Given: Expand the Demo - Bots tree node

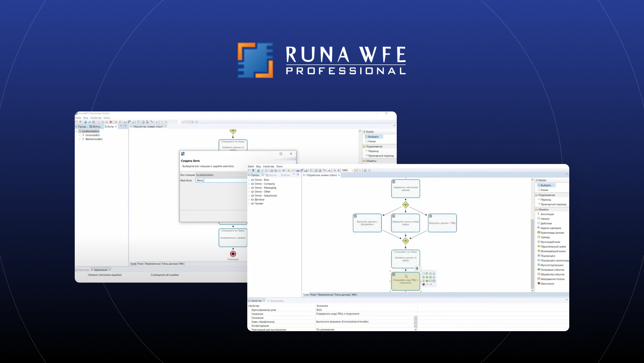Looking at the screenshot, I should pyautogui.click(x=249, y=180).
